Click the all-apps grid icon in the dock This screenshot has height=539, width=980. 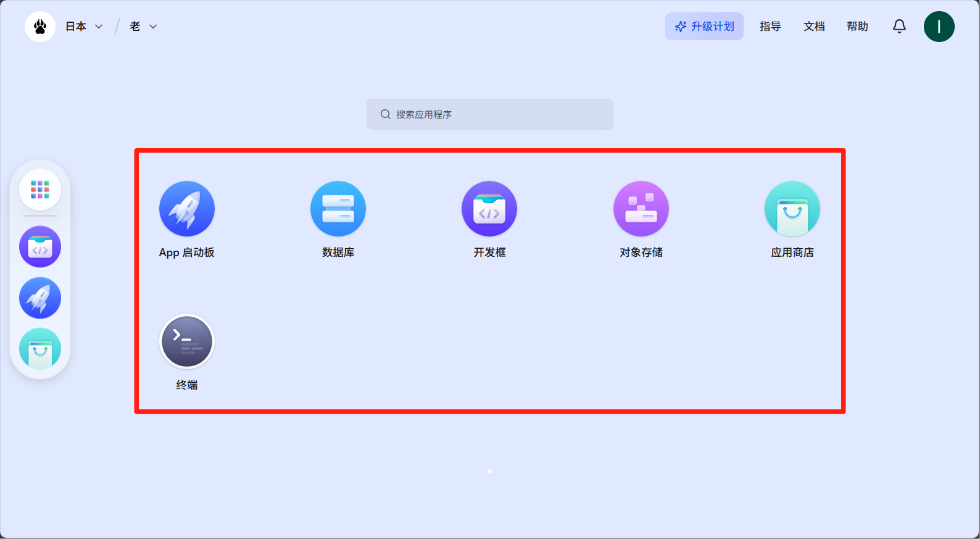point(40,190)
